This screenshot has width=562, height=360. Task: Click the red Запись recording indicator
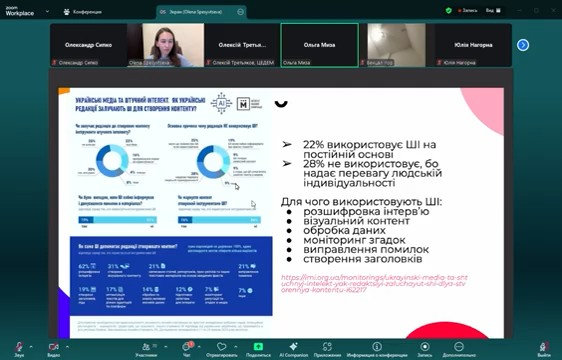467,11
